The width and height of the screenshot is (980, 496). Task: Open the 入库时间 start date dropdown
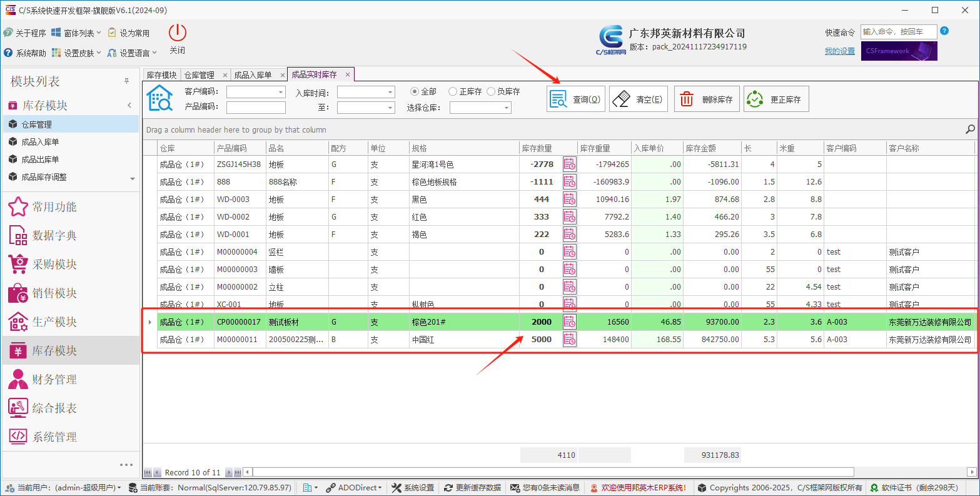click(x=390, y=92)
